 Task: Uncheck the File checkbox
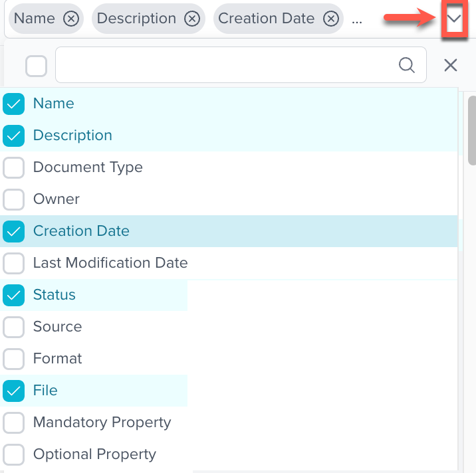[x=14, y=391]
